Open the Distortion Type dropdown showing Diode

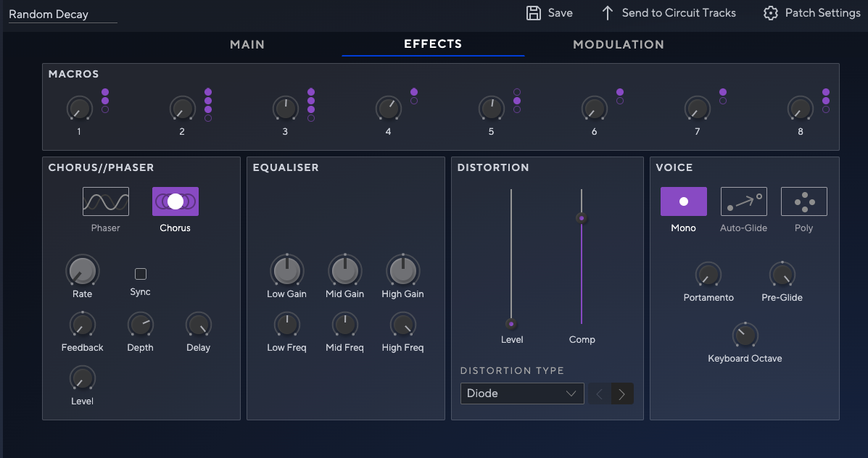[x=521, y=393]
